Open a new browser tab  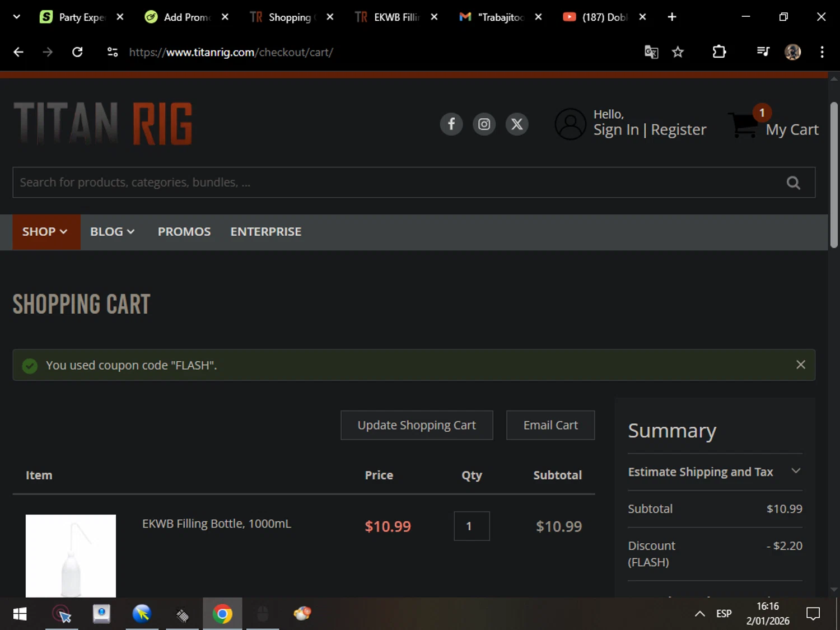(x=672, y=17)
